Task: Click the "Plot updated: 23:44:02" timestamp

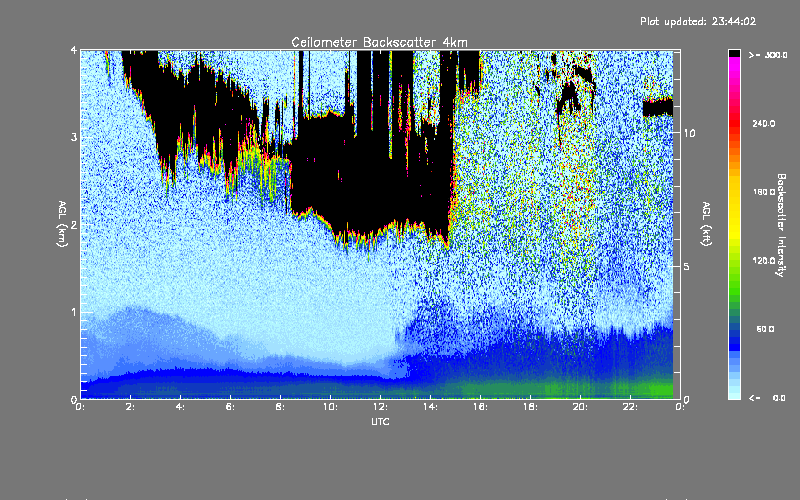Action: coord(698,21)
